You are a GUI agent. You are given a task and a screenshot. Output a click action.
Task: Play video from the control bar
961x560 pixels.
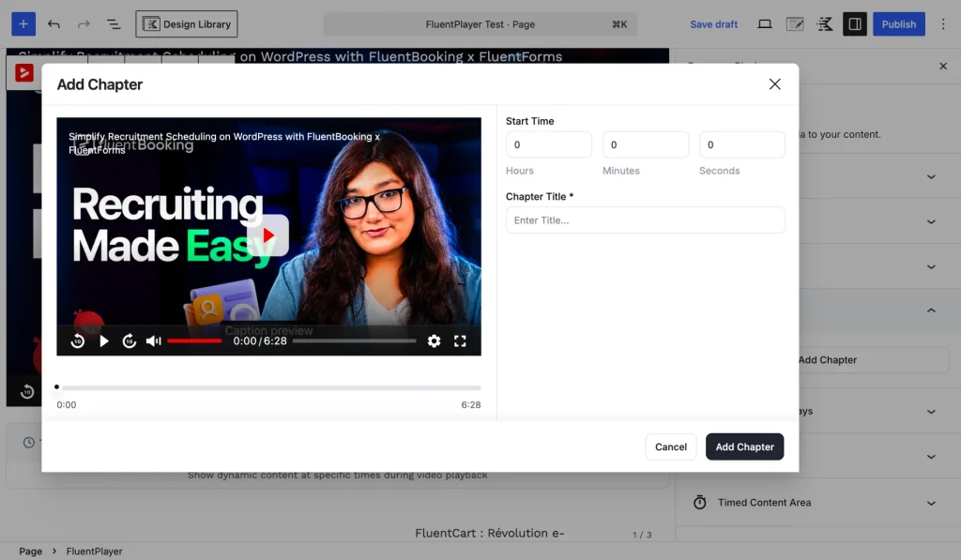103,341
